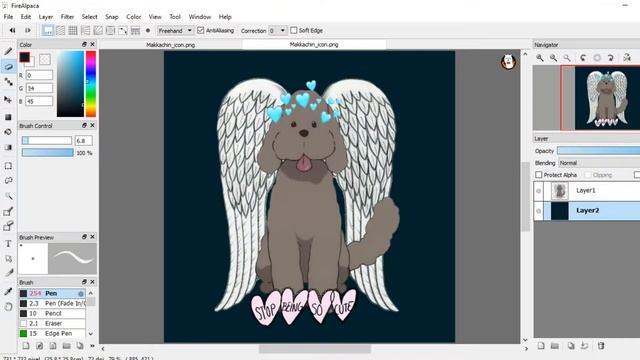This screenshot has height=360, width=640.
Task: Open the Window menu
Action: 200,17
